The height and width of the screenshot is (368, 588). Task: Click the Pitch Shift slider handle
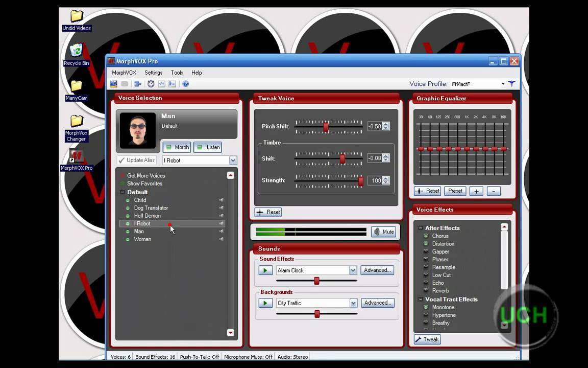click(x=326, y=127)
